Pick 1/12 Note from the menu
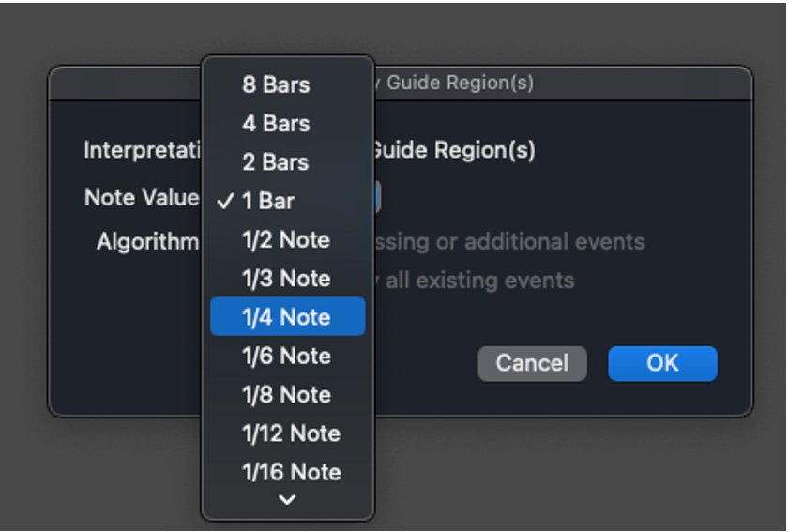This screenshot has height=532, width=788. (287, 433)
